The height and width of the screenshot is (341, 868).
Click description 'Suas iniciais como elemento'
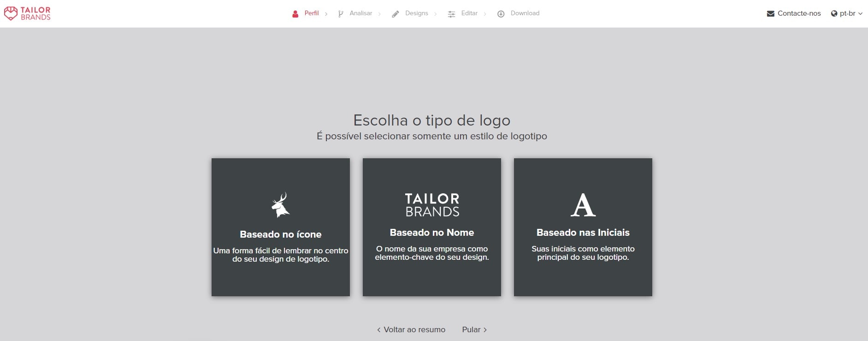coord(583,253)
